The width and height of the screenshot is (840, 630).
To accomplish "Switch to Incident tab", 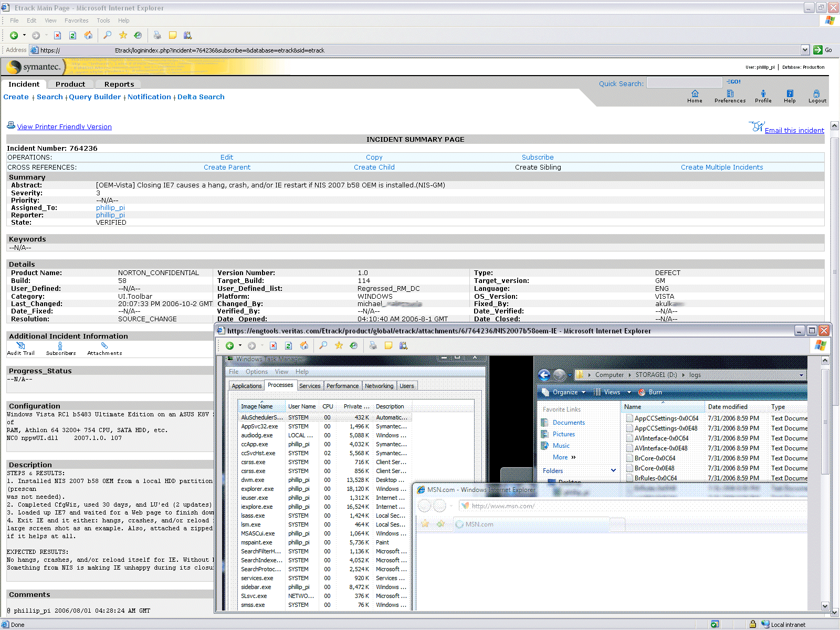I will (x=24, y=84).
